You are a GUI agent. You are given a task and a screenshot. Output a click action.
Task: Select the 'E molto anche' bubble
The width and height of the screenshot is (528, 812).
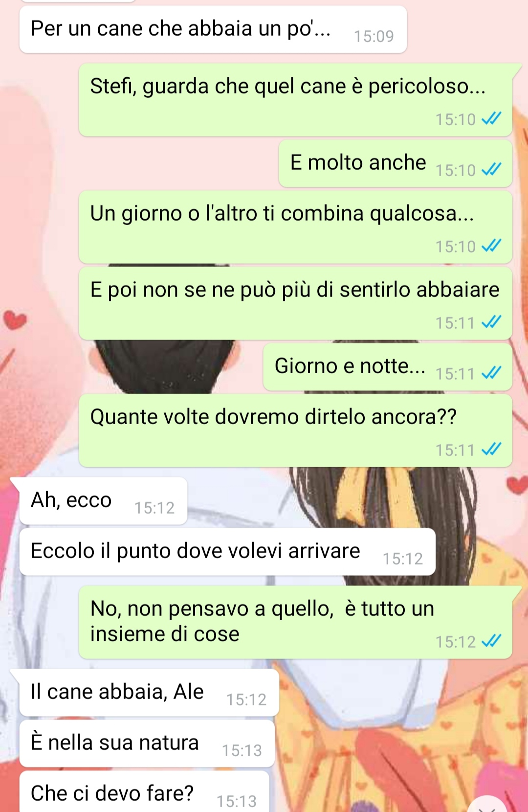point(396,163)
